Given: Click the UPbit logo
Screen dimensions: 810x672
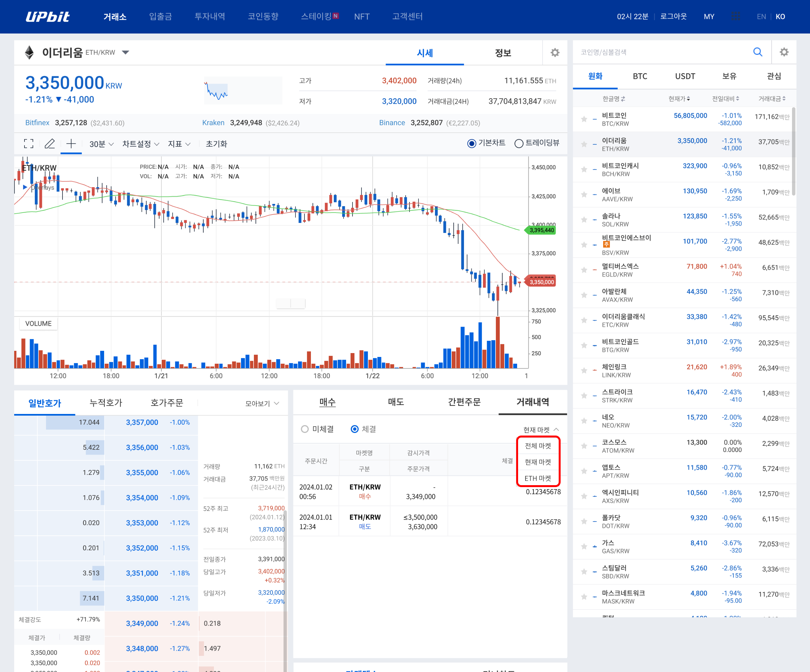Looking at the screenshot, I should click(x=47, y=16).
